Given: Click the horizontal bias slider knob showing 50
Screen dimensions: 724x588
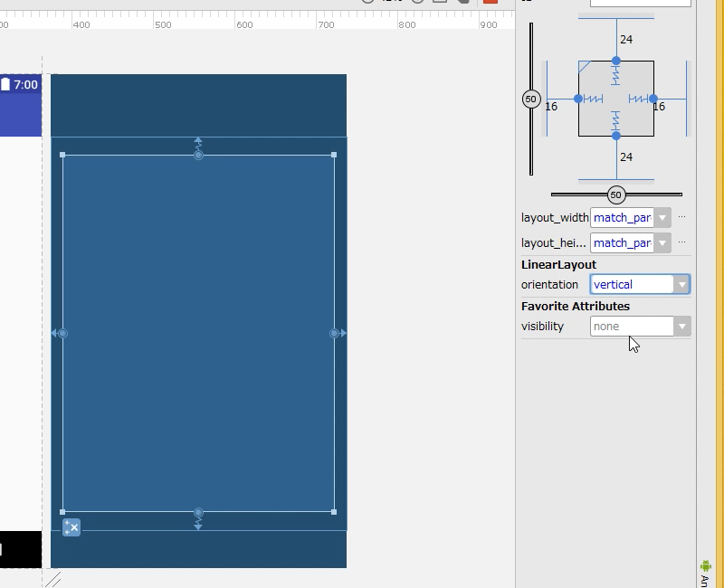Looking at the screenshot, I should (616, 194).
